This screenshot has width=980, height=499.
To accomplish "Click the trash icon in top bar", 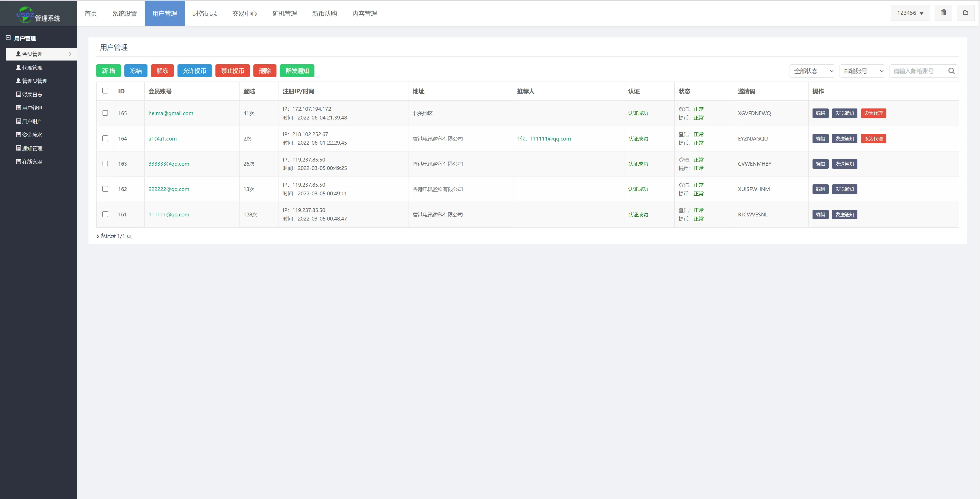I will point(944,13).
